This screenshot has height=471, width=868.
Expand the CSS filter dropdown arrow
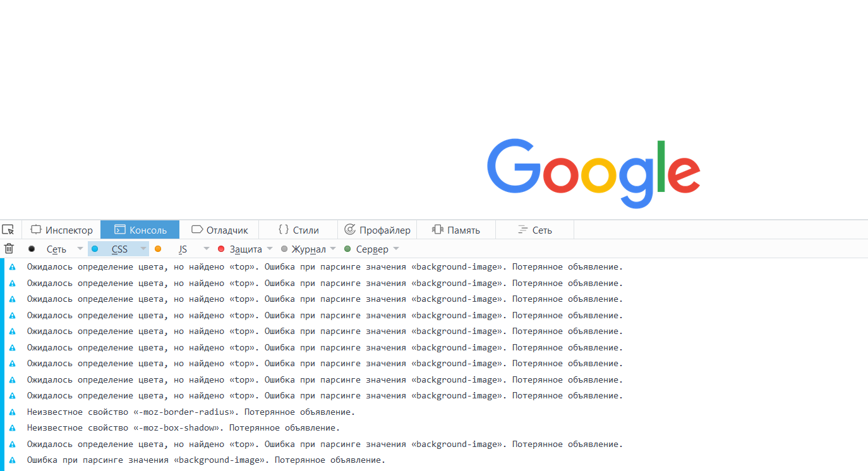pyautogui.click(x=143, y=249)
